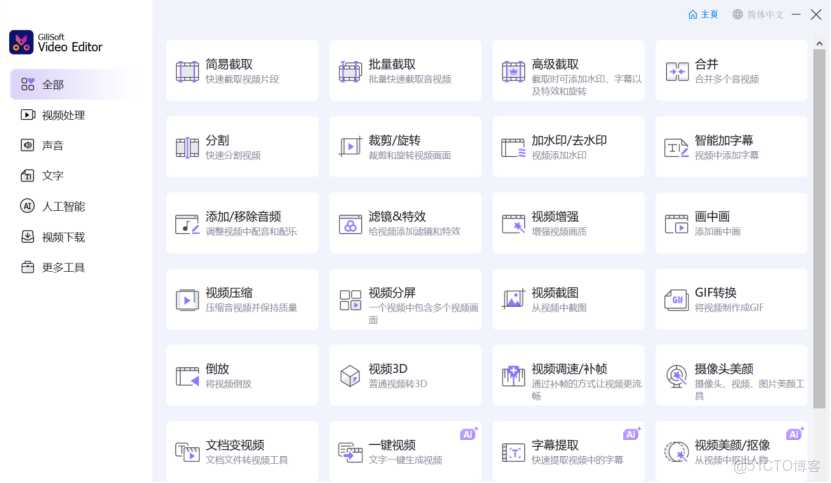The height and width of the screenshot is (483, 831).
Task: Click the vertical scrollbar thumb
Action: point(819,228)
